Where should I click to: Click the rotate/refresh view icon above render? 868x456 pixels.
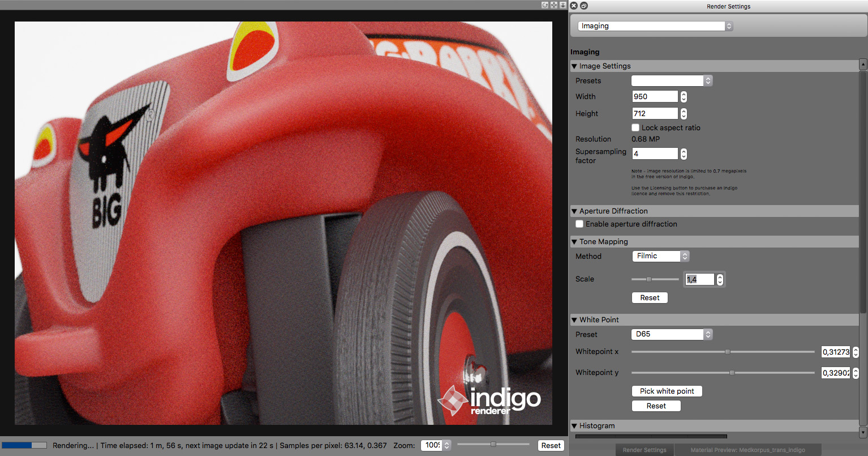coord(545,5)
